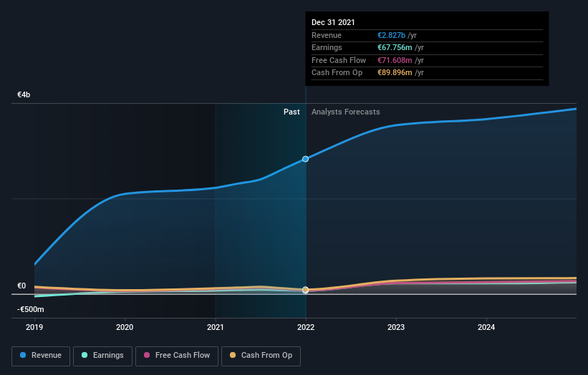The height and width of the screenshot is (375, 588).
Task: Click the 2020 x-axis label
Action: tap(125, 327)
